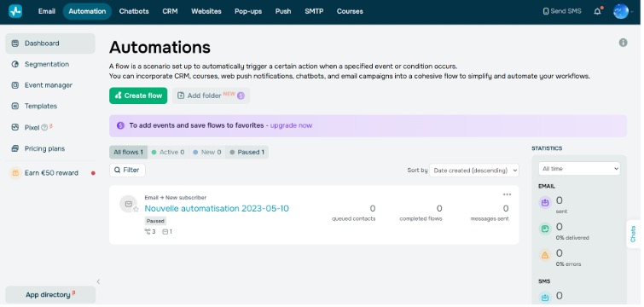644x307 pixels.
Task: Open the Nouvelle automatisation 2023-05-10 flow link
Action: click(217, 208)
